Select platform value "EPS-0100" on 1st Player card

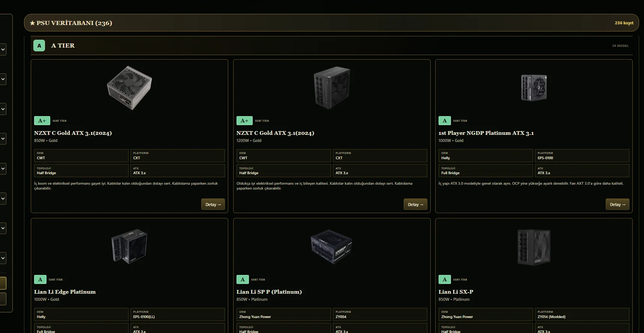pos(545,158)
